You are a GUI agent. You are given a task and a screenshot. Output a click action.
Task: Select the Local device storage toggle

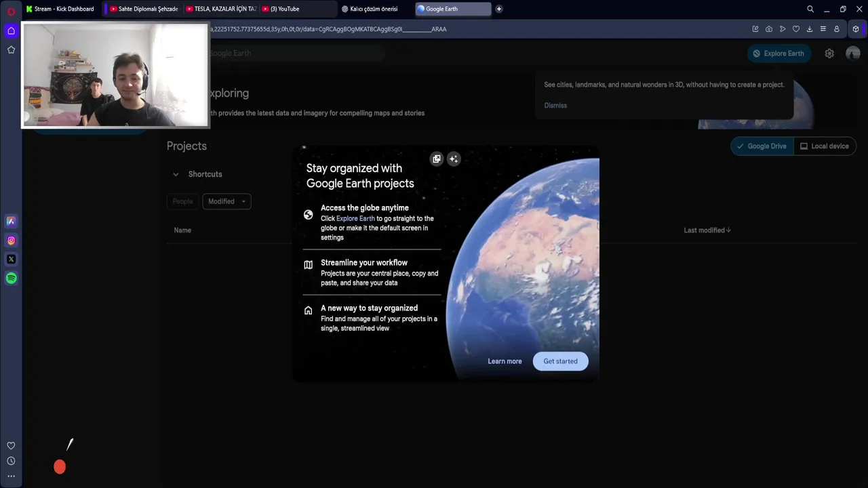825,146
